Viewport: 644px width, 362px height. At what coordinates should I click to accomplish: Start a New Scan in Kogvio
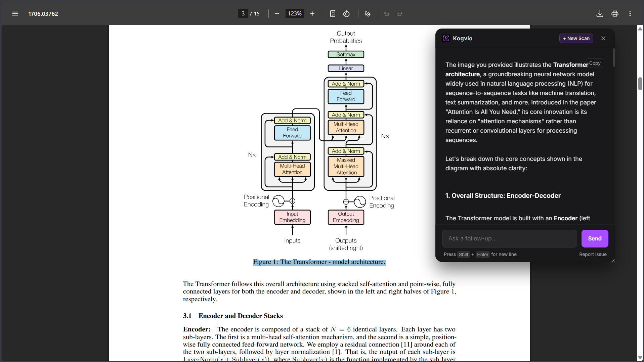(x=576, y=38)
